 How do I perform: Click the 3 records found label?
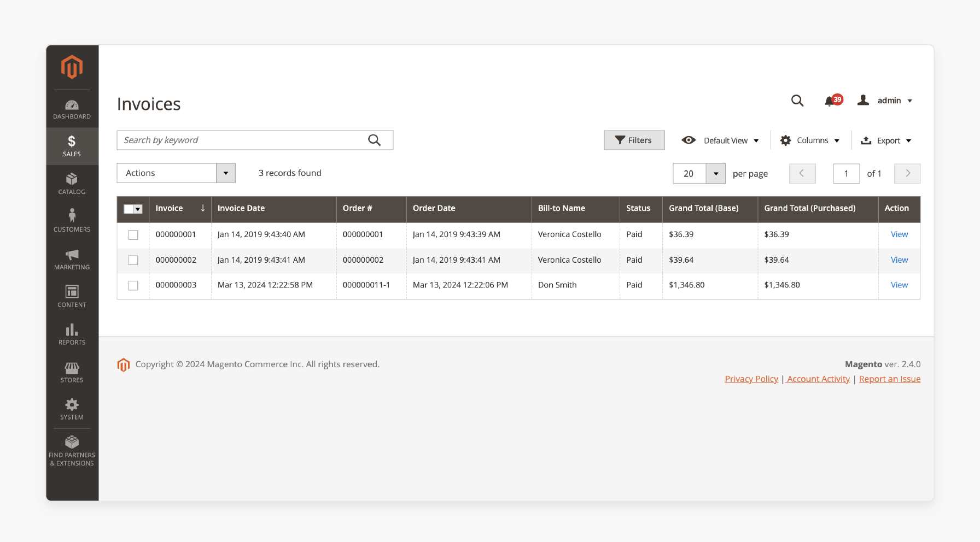(290, 173)
